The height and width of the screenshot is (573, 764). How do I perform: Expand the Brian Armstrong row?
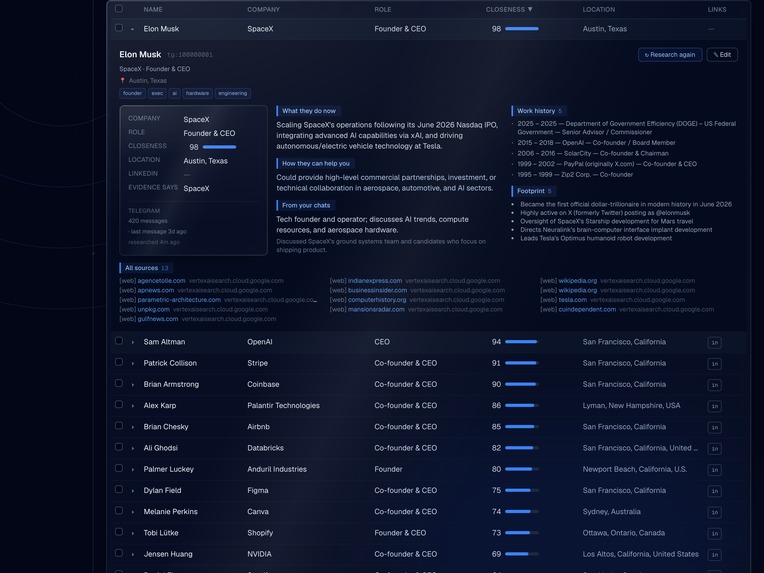(x=133, y=385)
